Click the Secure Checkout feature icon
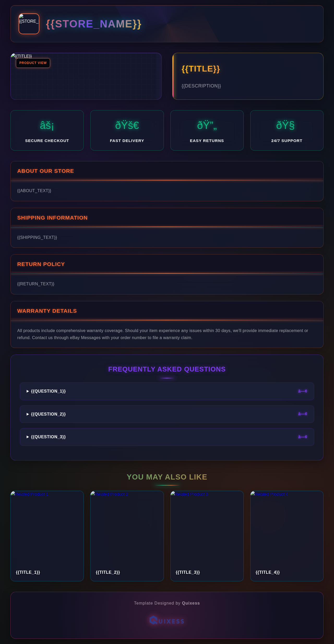 47,126
